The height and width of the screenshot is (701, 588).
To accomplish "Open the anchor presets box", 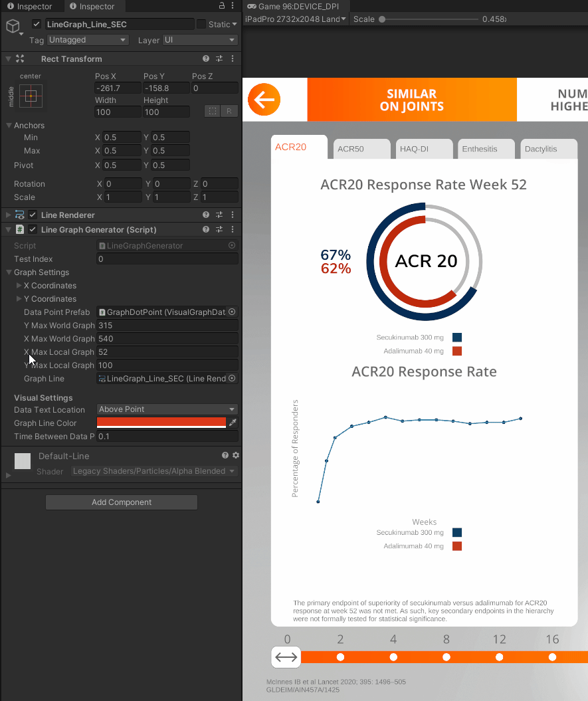I will 31,96.
